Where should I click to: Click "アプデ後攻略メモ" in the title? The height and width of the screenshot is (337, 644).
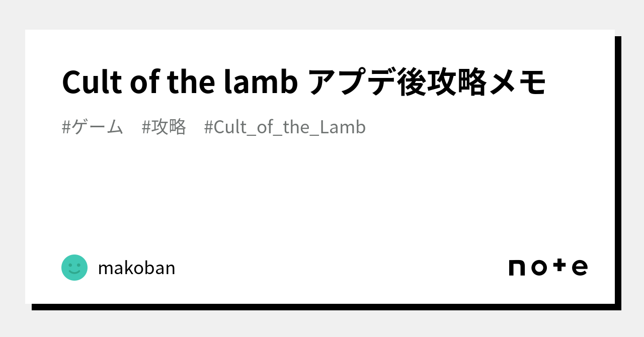pyautogui.click(x=426, y=82)
